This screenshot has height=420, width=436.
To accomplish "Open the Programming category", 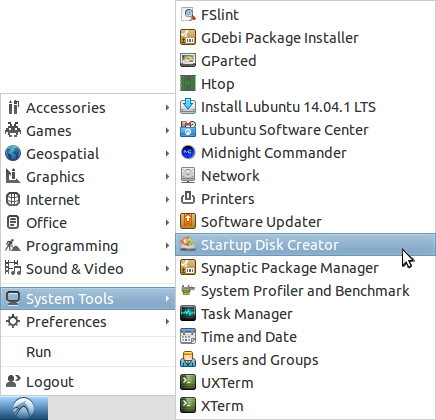I will pos(88,246).
